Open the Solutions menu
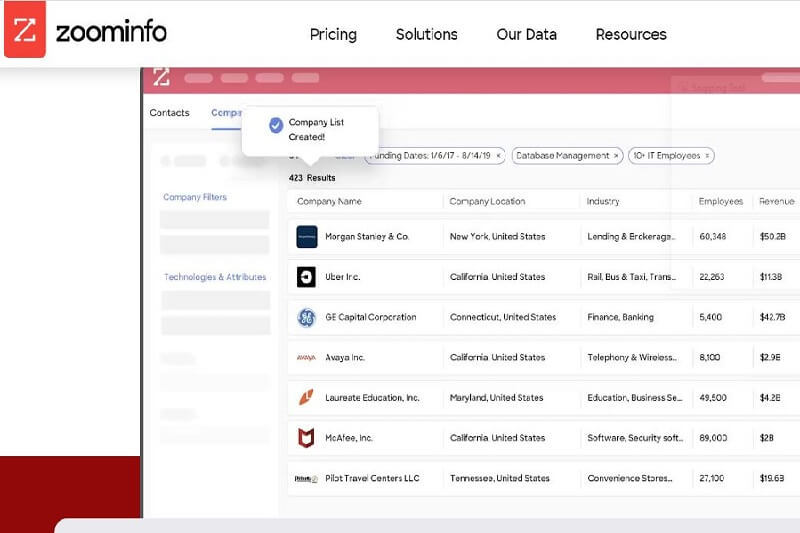 point(426,34)
